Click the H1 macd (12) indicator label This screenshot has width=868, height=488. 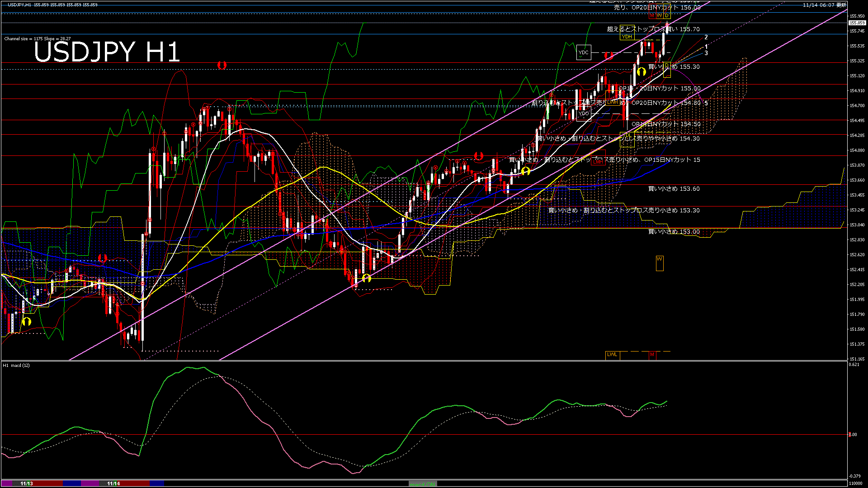point(16,365)
